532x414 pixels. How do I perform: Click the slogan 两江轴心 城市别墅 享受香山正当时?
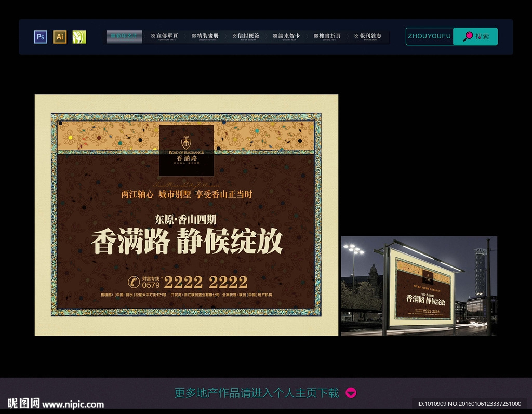[x=187, y=194]
